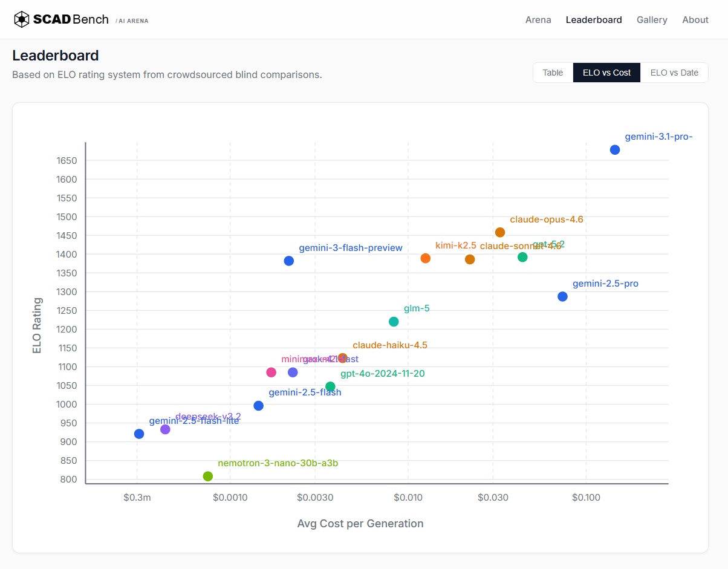Click the gemini-2.5-pro data point
The height and width of the screenshot is (569, 728).
562,297
